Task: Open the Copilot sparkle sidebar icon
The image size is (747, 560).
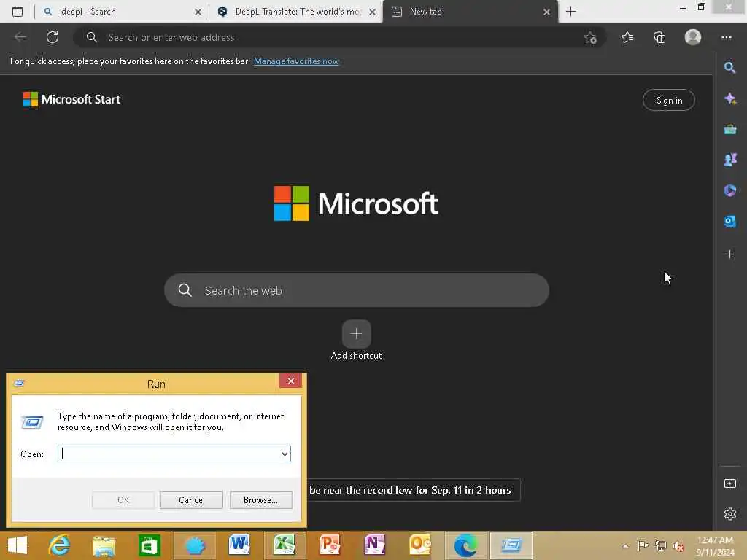Action: pyautogui.click(x=729, y=98)
